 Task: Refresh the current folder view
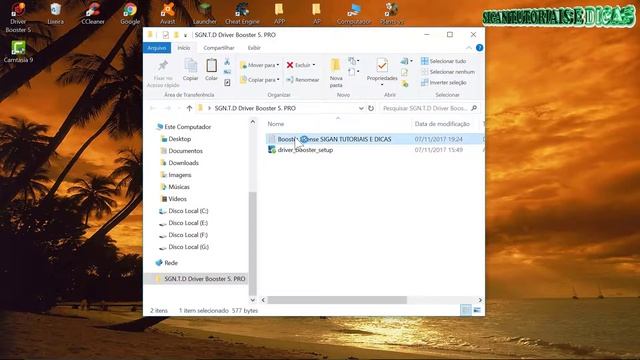[371, 108]
